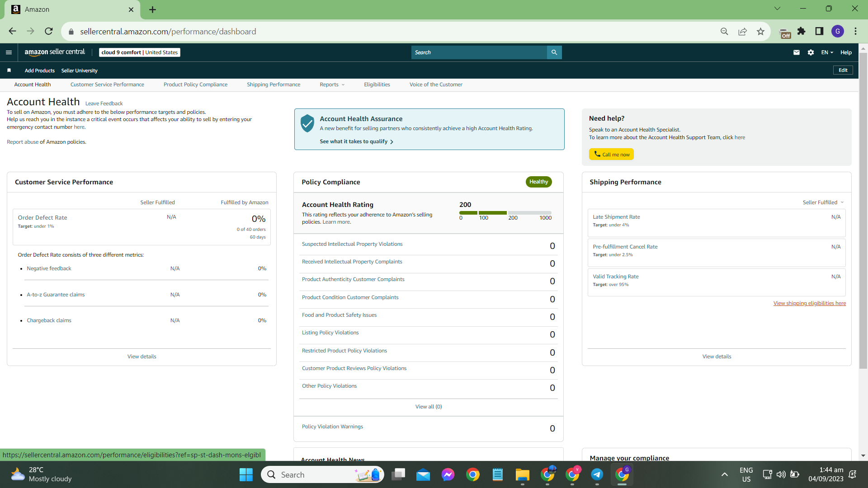868x488 pixels.
Task: Click the Leave Feedback link
Action: pos(104,103)
